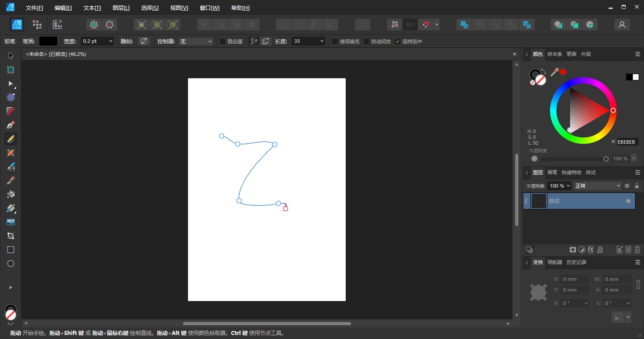Image resolution: width=644 pixels, height=339 pixels.
Task: Select the Pencil tool
Action: coord(11,139)
